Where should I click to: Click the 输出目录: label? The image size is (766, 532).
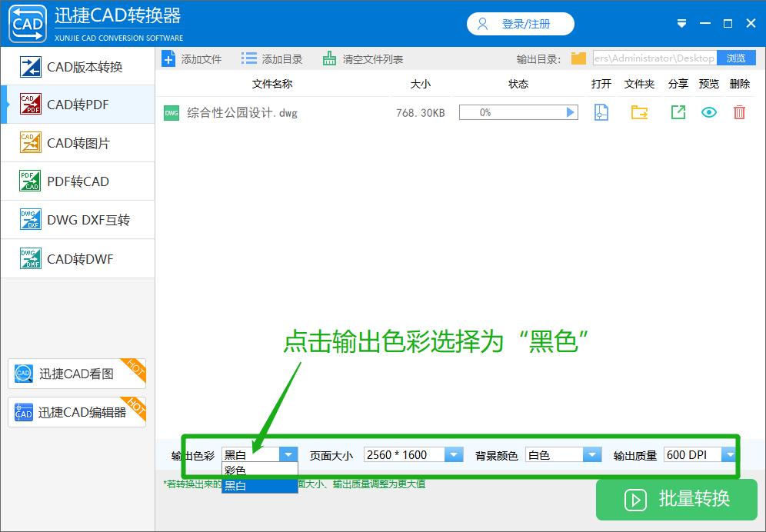pyautogui.click(x=539, y=60)
